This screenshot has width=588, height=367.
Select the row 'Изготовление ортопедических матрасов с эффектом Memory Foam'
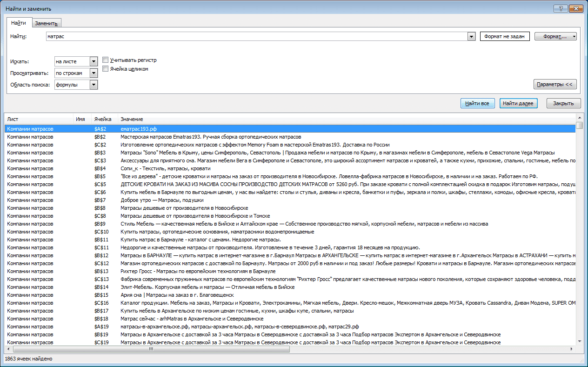(290, 145)
